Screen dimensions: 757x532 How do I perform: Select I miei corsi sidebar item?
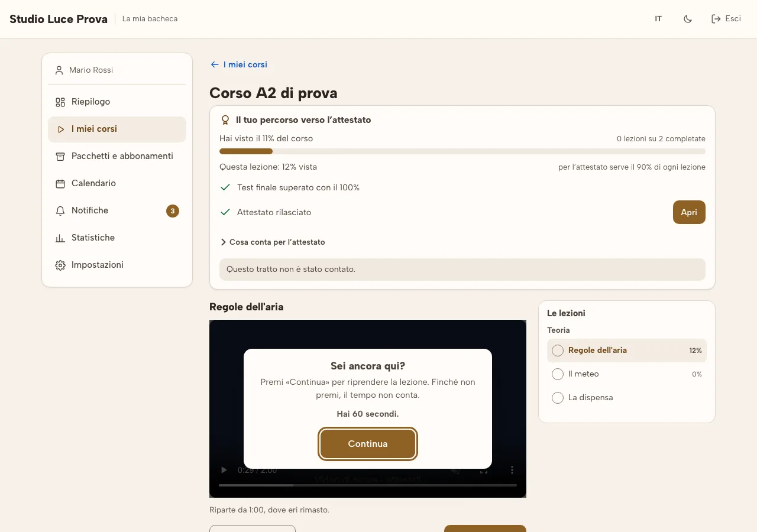click(117, 129)
